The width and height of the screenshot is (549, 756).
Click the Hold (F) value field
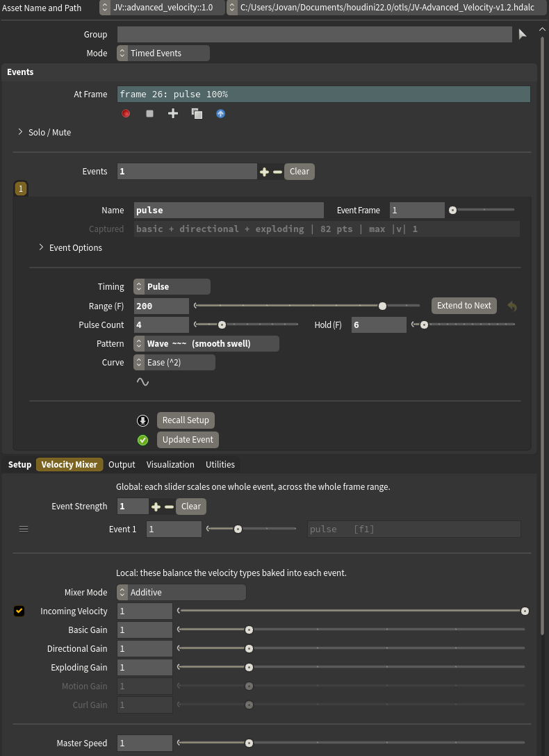click(379, 324)
